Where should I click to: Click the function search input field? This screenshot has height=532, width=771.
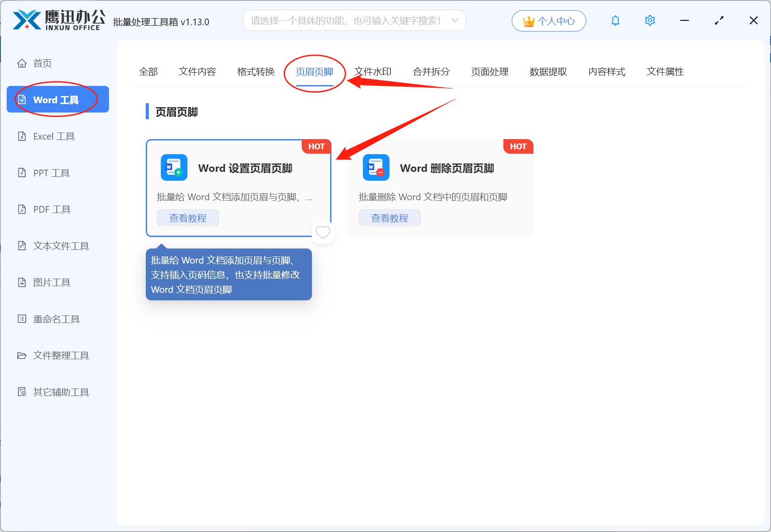click(346, 20)
